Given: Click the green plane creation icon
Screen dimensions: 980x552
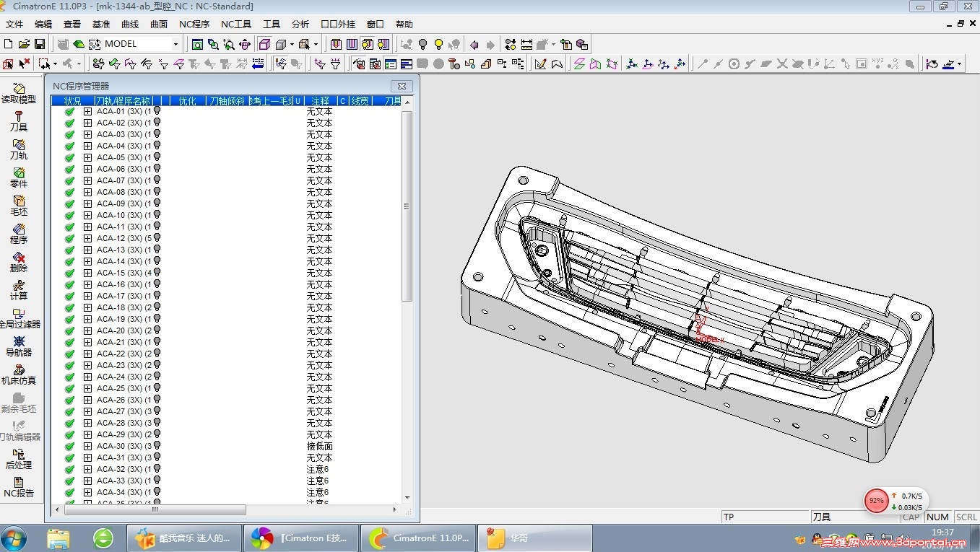Looking at the screenshot, I should [x=579, y=64].
